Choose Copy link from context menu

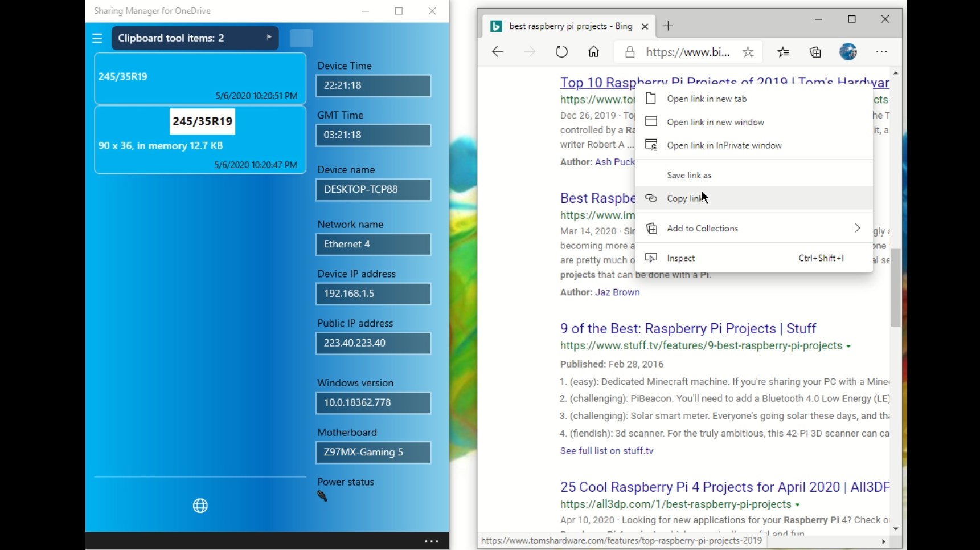pyautogui.click(x=753, y=198)
